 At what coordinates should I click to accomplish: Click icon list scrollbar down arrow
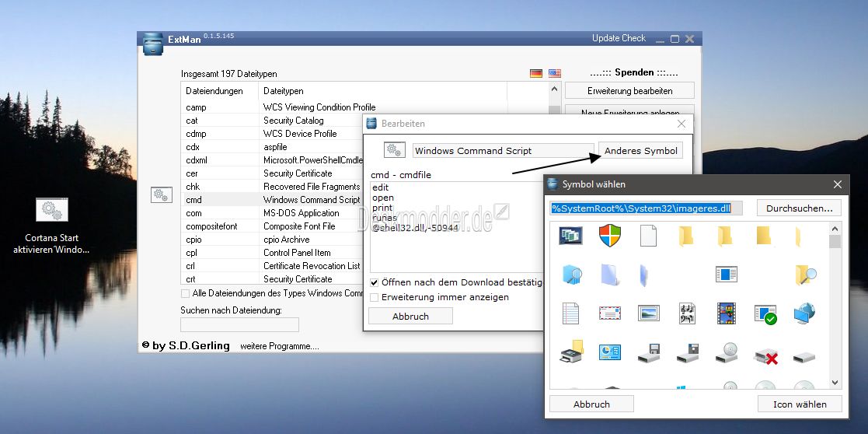835,383
